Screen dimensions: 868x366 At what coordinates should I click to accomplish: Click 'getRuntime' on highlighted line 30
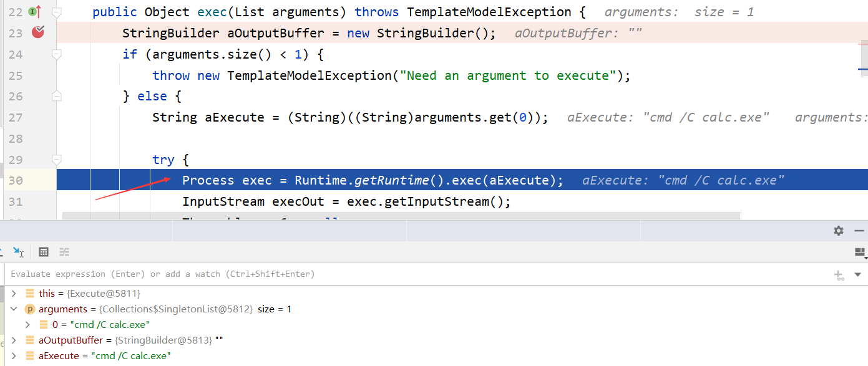(392, 181)
